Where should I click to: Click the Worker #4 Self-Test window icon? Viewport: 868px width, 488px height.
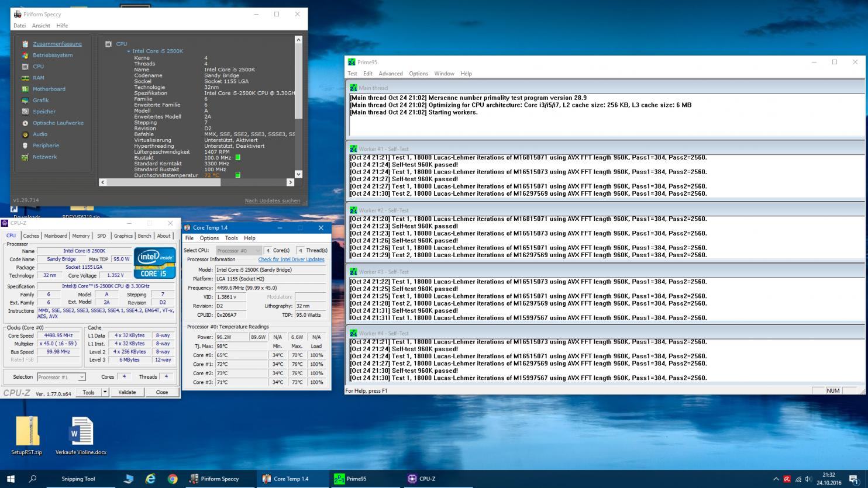[x=353, y=333]
